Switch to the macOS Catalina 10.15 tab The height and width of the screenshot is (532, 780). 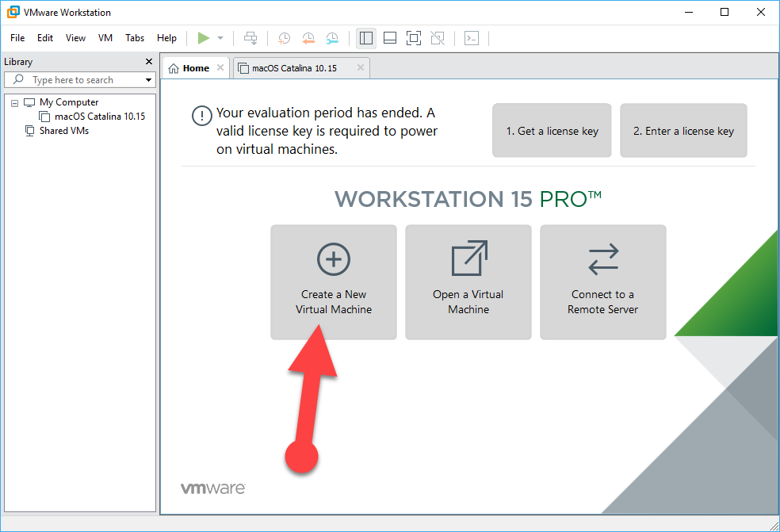[x=293, y=68]
